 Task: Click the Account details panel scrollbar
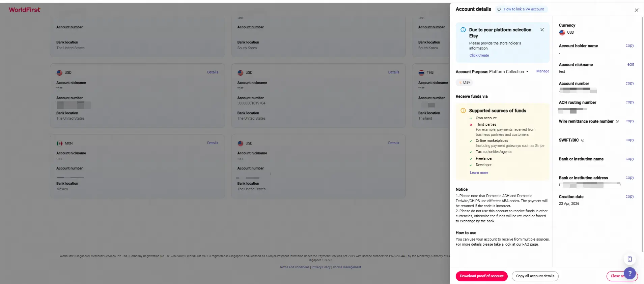[x=642, y=135]
